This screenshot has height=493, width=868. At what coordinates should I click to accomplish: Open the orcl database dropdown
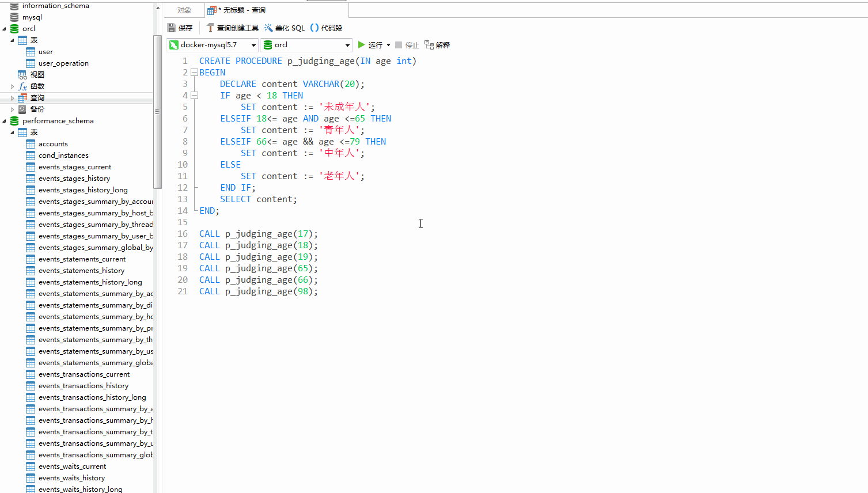click(x=347, y=45)
